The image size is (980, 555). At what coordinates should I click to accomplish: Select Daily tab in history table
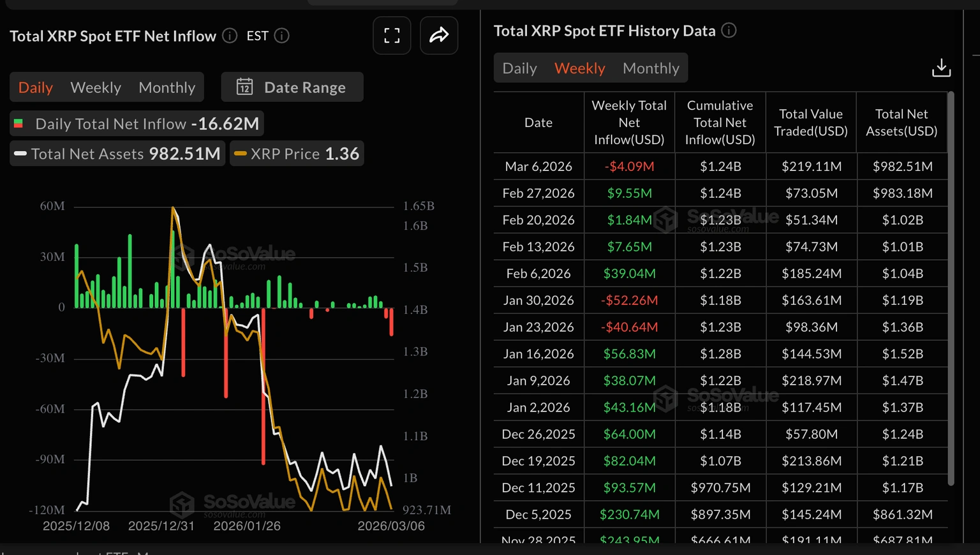pos(519,68)
